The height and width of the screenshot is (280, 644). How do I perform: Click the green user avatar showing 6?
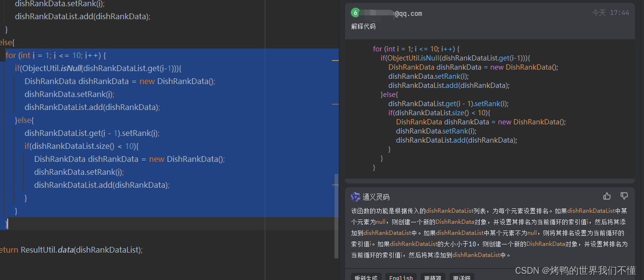click(x=355, y=12)
